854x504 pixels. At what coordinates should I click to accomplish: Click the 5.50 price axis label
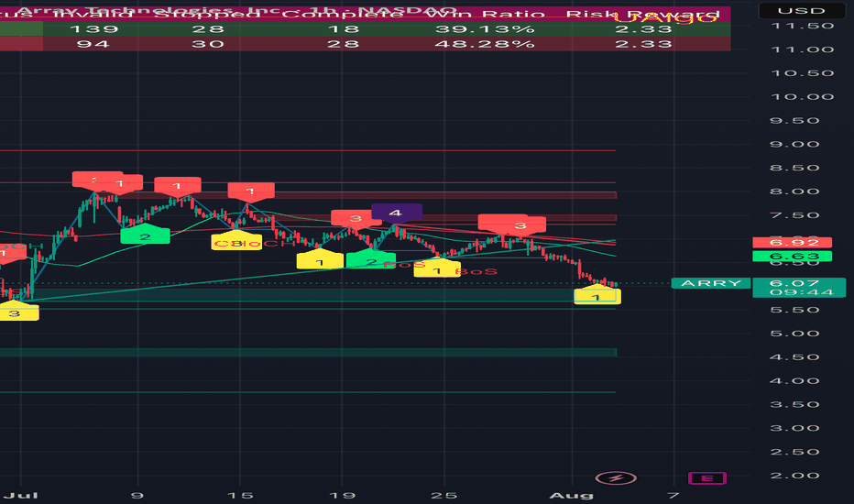click(794, 310)
